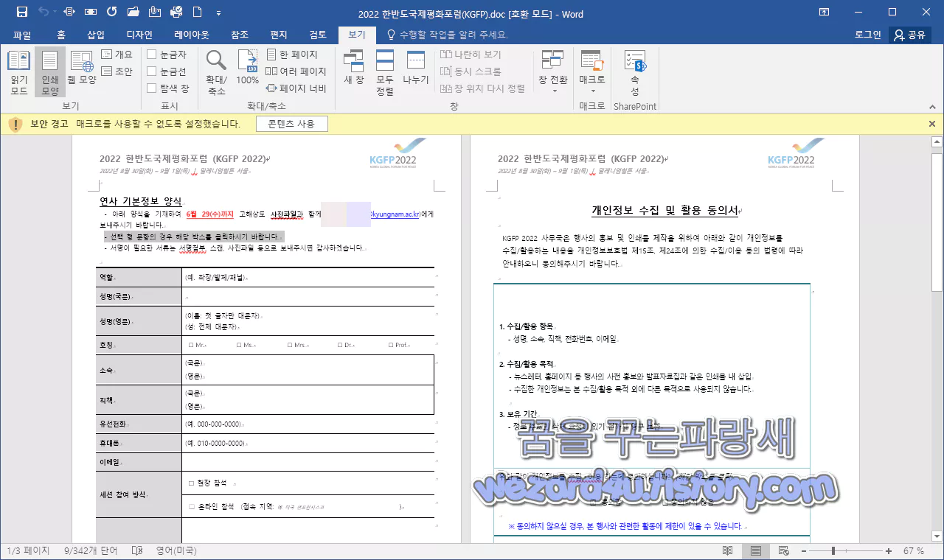This screenshot has width=944, height=560.
Task: Click the zoom in plus button
Action: pos(889,551)
